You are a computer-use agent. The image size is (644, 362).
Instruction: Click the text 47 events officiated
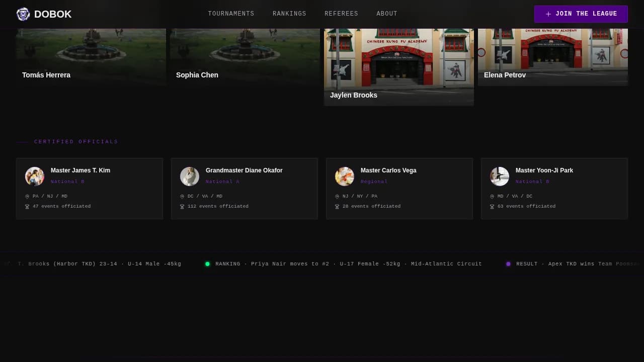click(x=62, y=206)
